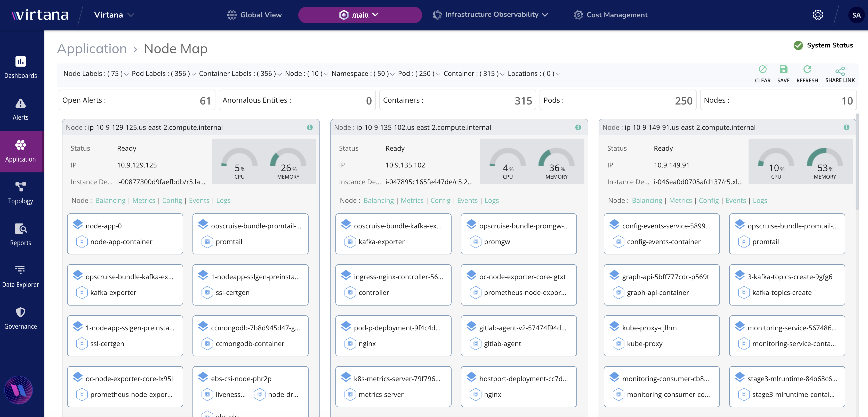
Task: Open info icon for node ip-10-9-135-102
Action: click(578, 127)
